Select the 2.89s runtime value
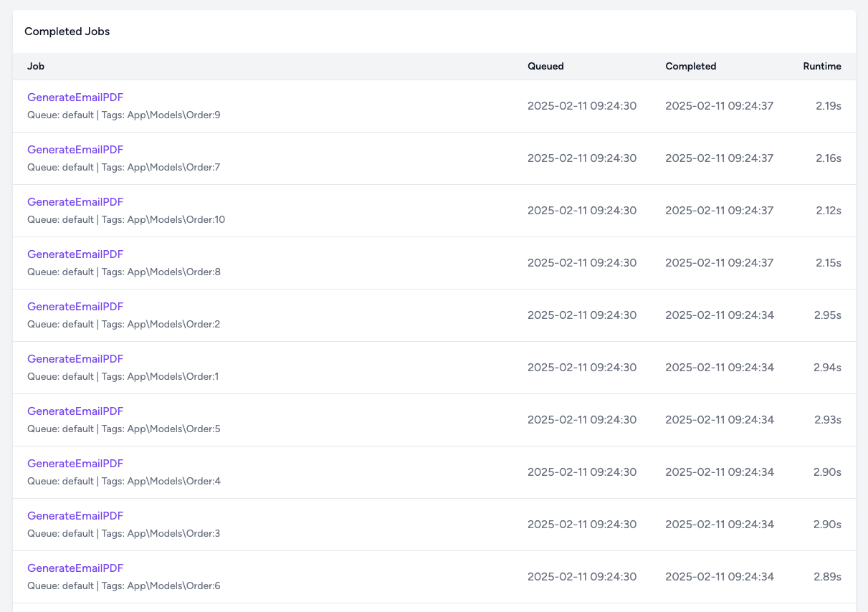 pos(827,577)
